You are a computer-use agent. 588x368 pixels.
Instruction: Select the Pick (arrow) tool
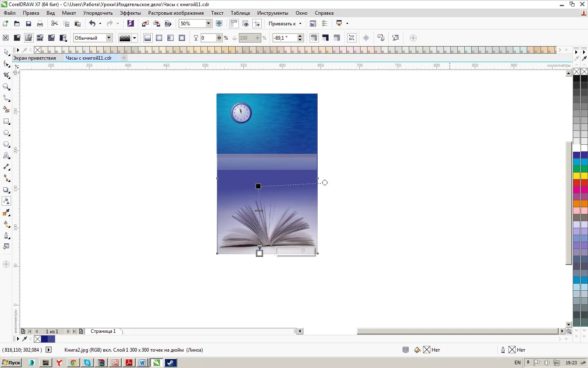(6, 52)
